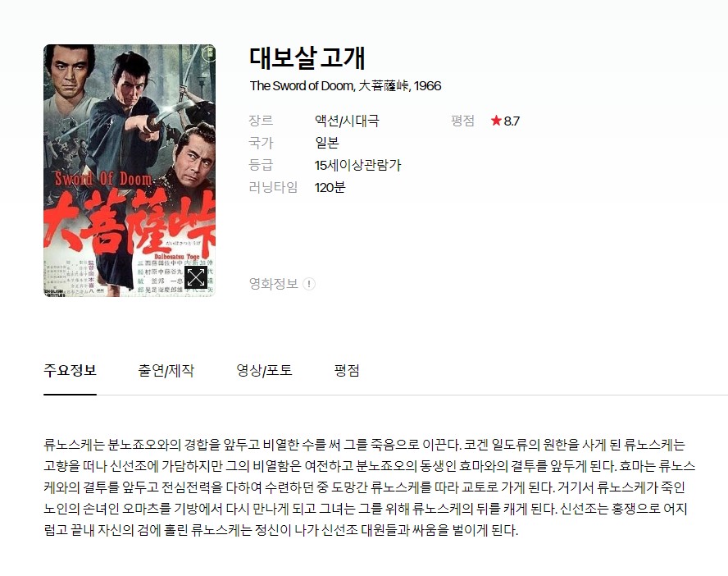Switch to the 출연/제작 tab
Screen dimensions: 728x576
point(166,370)
